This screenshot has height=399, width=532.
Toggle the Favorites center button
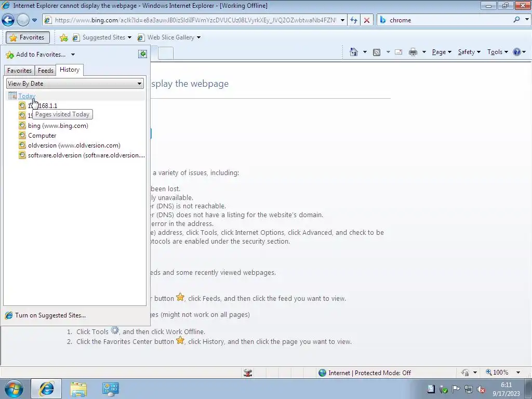pyautogui.click(x=28, y=37)
